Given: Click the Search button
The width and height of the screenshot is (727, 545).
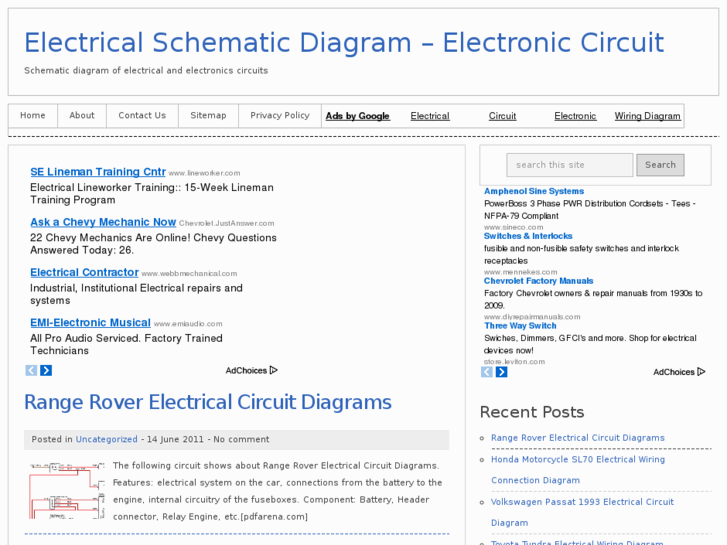Looking at the screenshot, I should tap(660, 165).
